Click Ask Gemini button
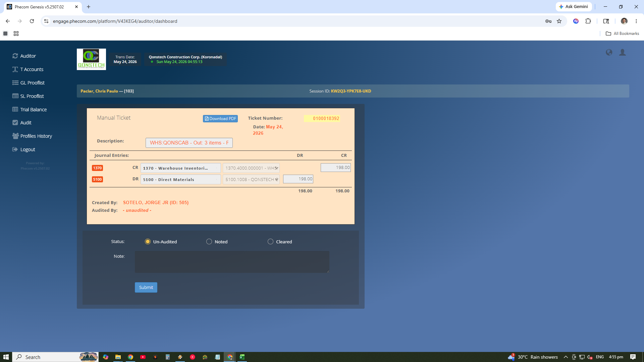 tap(574, 7)
